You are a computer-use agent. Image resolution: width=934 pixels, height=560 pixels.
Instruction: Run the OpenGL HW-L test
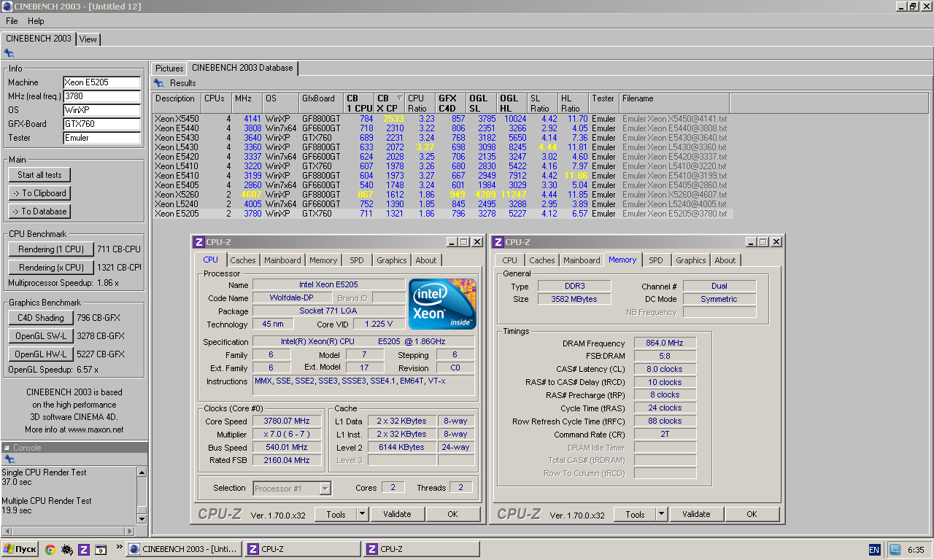click(41, 354)
